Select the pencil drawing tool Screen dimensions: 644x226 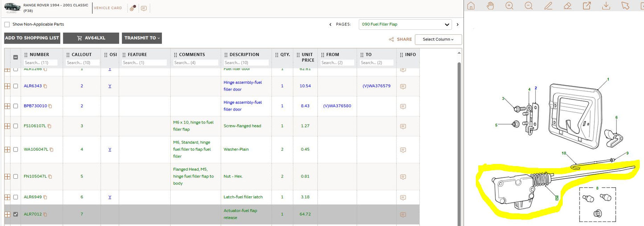tap(548, 6)
